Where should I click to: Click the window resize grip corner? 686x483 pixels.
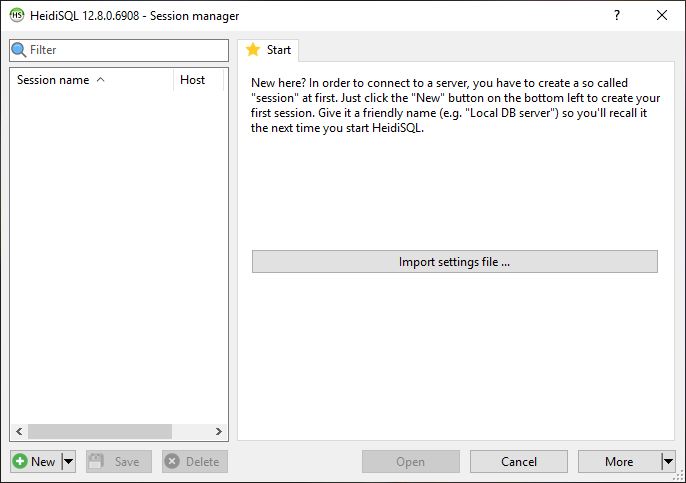tap(680, 477)
